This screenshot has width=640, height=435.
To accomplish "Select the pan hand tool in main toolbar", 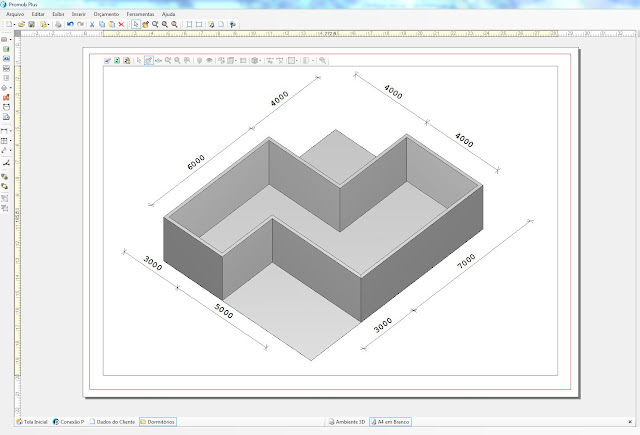I will coord(145,24).
